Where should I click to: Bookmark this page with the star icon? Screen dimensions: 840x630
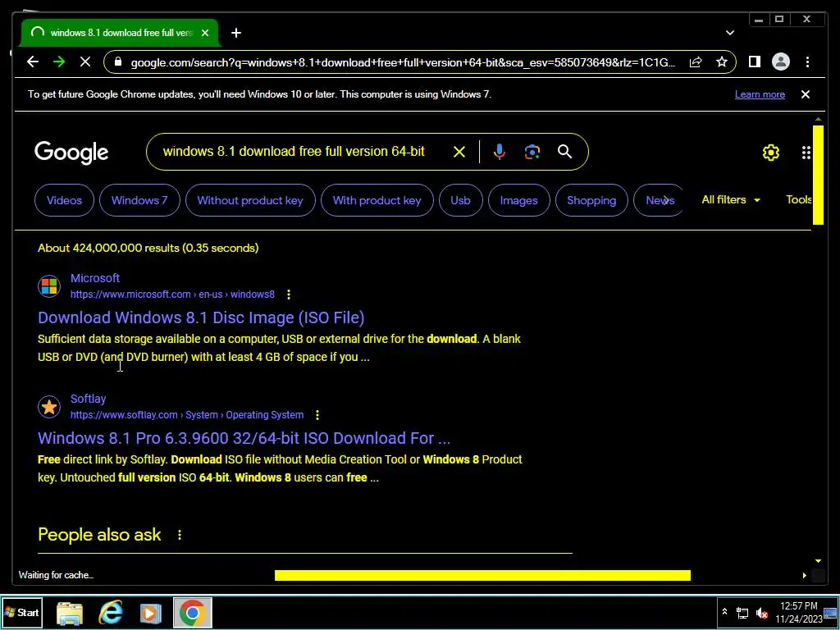point(722,62)
